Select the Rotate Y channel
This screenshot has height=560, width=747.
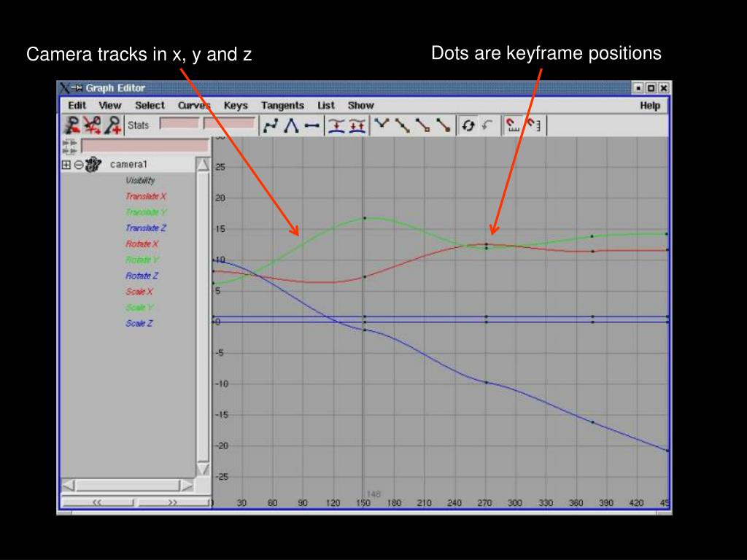click(142, 260)
